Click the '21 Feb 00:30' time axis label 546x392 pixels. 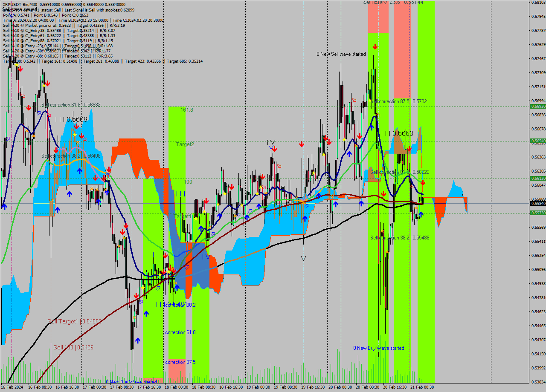422,387
